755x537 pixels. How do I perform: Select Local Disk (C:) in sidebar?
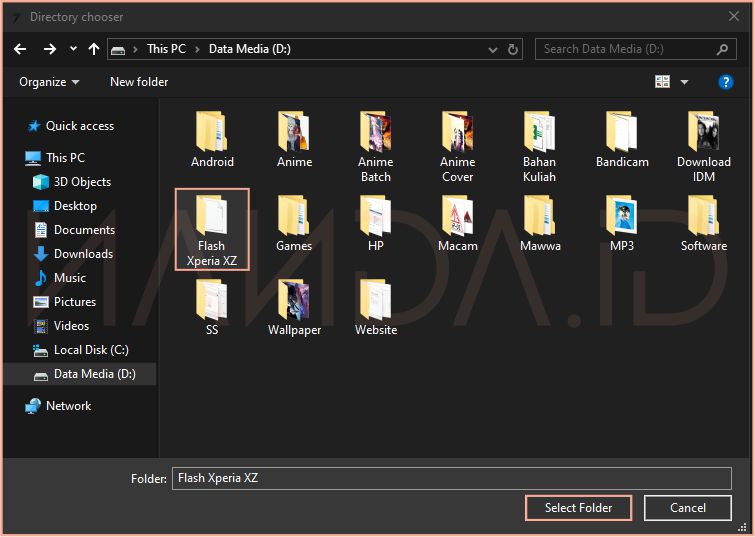[91, 350]
